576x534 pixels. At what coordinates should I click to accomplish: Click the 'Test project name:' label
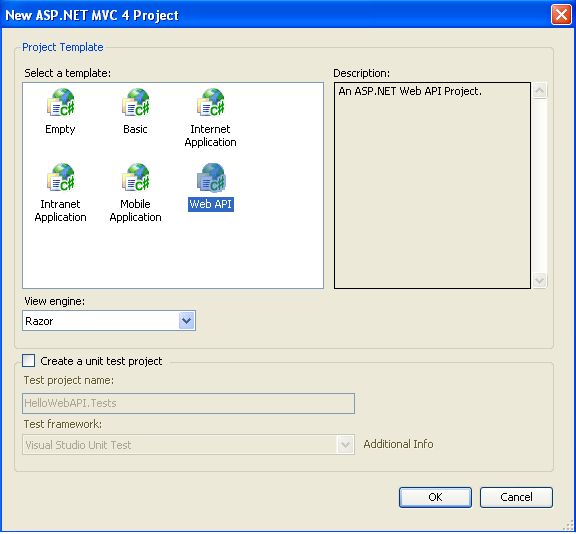coord(69,380)
